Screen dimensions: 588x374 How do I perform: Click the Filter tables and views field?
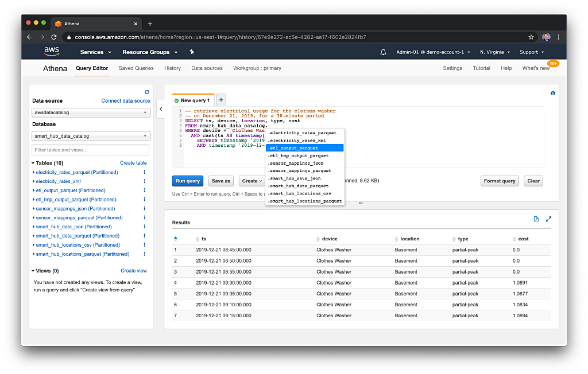[90, 150]
